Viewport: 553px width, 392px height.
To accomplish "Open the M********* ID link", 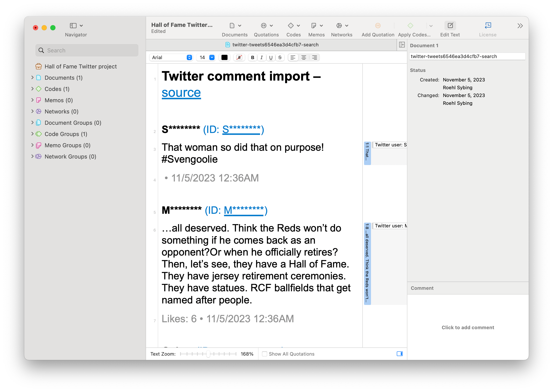I will [244, 210].
